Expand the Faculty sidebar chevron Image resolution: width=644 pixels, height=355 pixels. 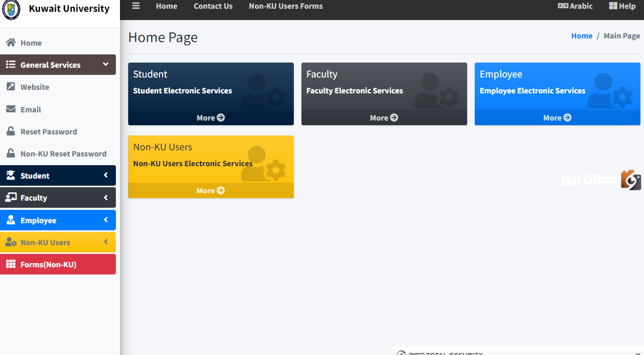point(106,198)
